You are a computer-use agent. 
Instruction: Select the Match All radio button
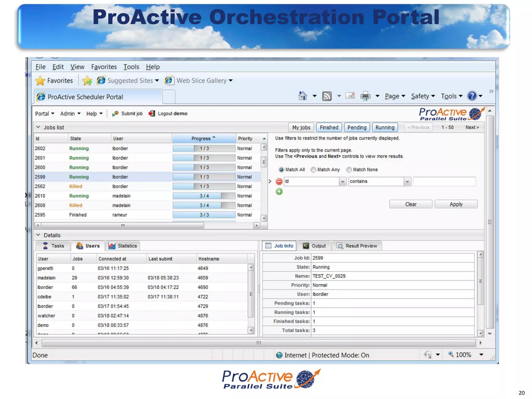click(281, 170)
